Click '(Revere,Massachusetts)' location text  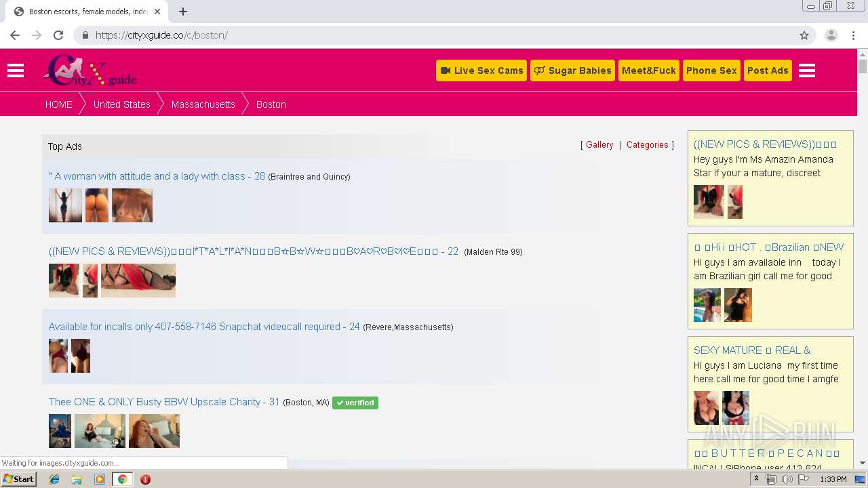[408, 327]
